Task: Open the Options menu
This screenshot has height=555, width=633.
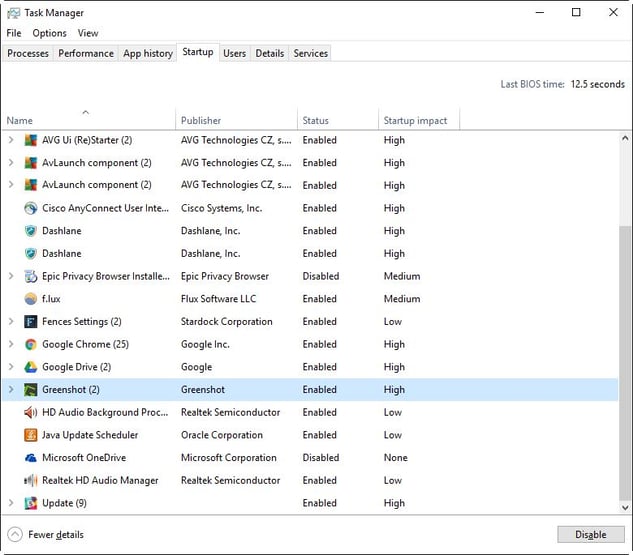Action: tap(50, 33)
